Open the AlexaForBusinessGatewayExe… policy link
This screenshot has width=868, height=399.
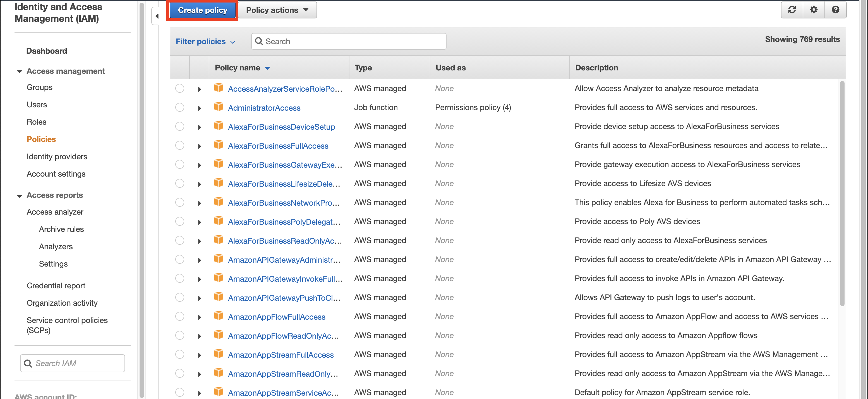[285, 165]
